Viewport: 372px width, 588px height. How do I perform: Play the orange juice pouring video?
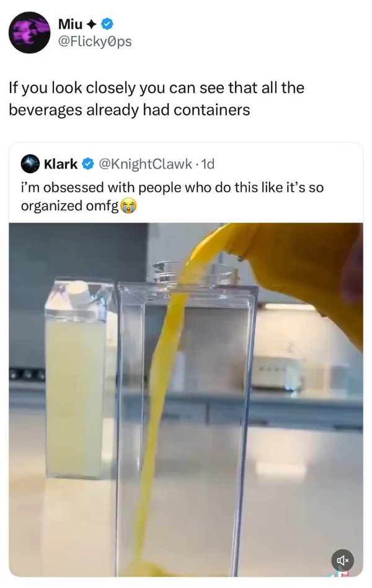[x=186, y=399]
